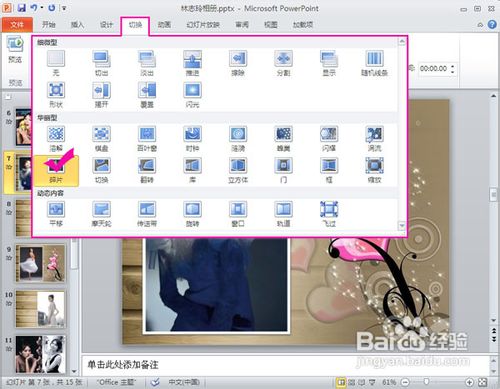Select slide 9 thumbnail
This screenshot has height=389, width=500.
[x=41, y=263]
